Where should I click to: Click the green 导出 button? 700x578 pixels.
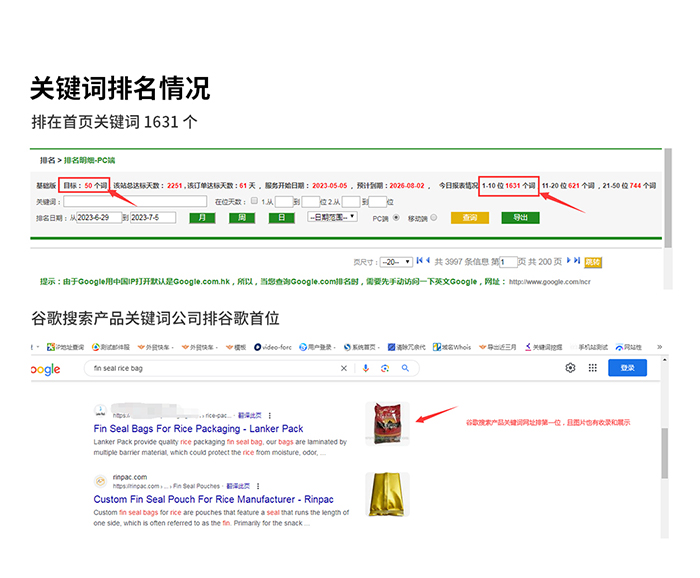click(x=520, y=217)
